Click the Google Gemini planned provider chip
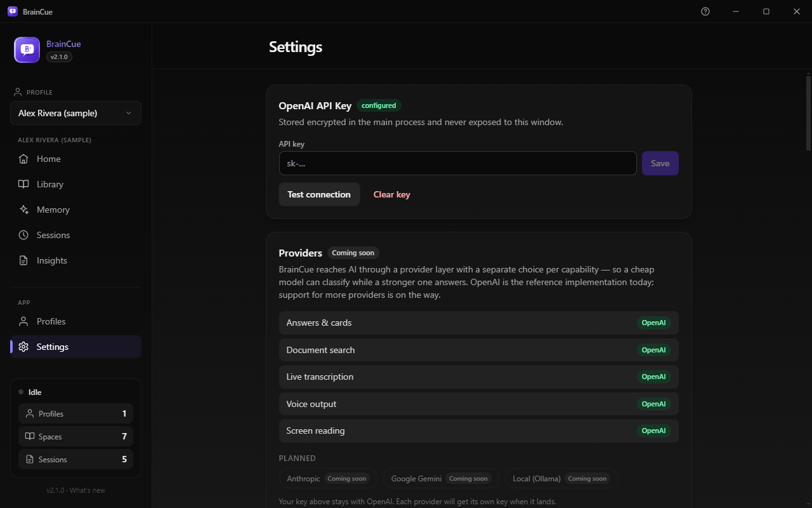Image resolution: width=812 pixels, height=508 pixels. tap(441, 478)
